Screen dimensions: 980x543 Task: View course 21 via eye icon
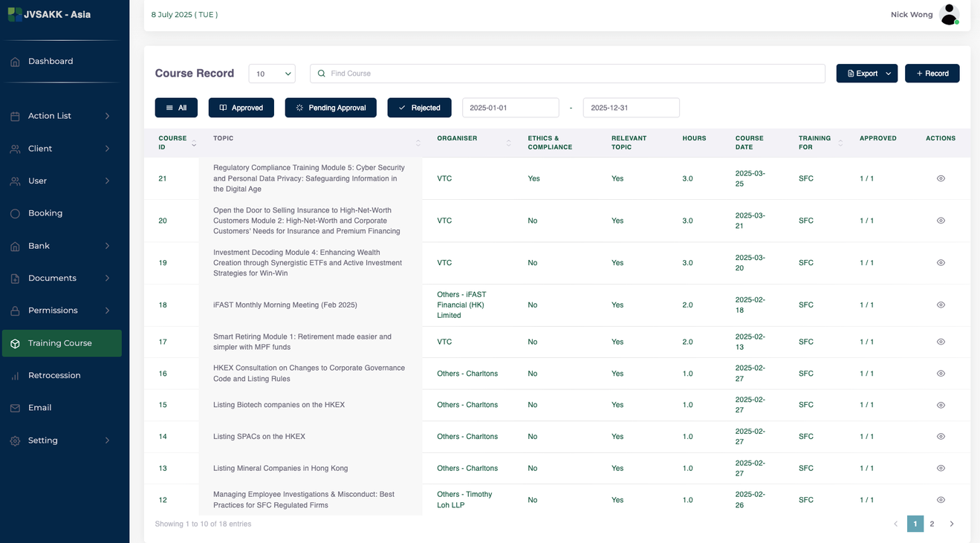(x=941, y=178)
